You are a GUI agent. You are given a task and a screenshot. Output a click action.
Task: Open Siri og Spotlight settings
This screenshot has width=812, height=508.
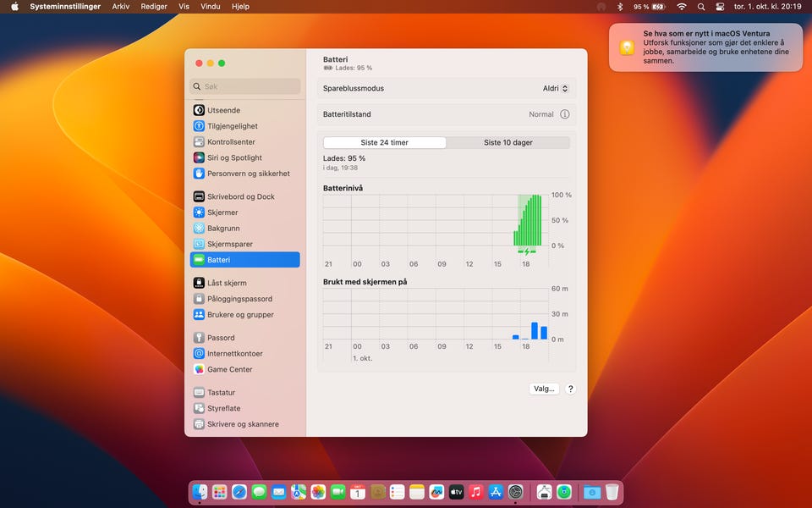[245, 157]
